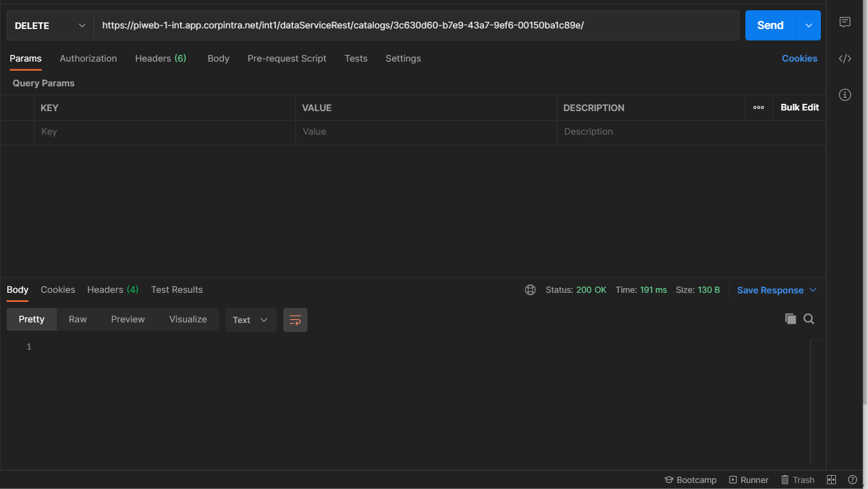Open the code snippet panel
The height and width of the screenshot is (489, 868).
[x=844, y=58]
